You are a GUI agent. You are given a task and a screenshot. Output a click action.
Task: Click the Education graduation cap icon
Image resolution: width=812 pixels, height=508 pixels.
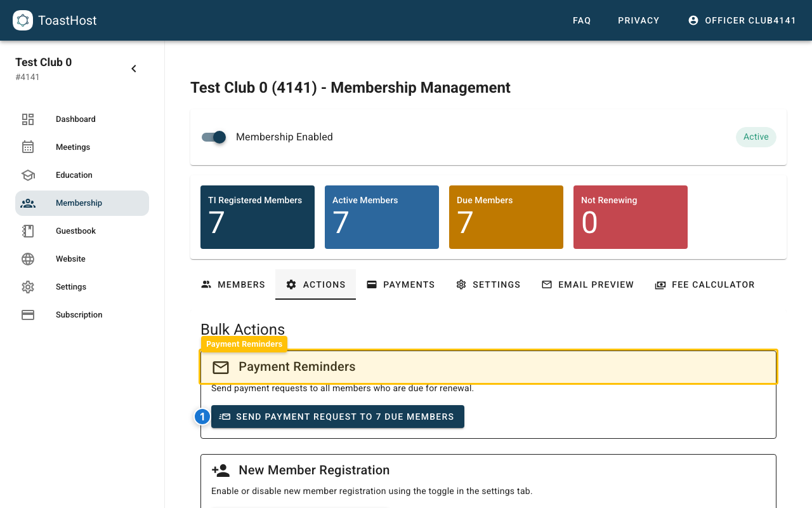coord(28,175)
